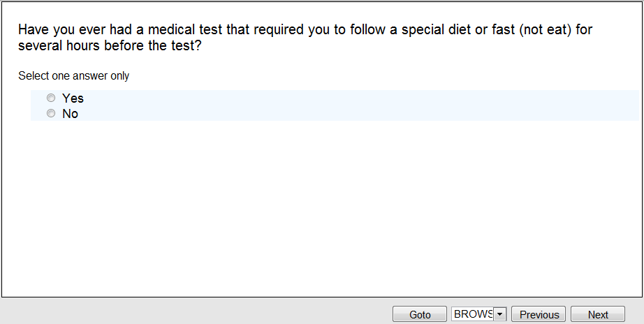Select the No radio button
The image size is (644, 324).
click(51, 113)
